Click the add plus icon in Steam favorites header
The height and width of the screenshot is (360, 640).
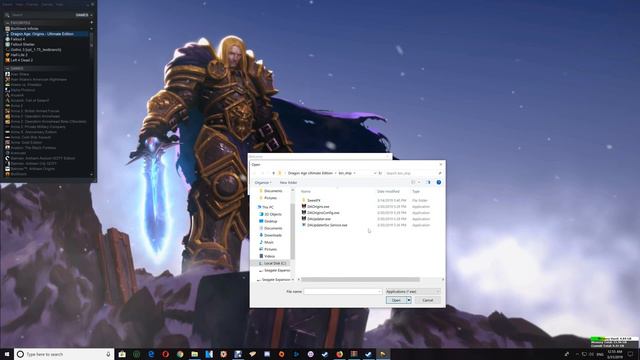click(x=91, y=23)
